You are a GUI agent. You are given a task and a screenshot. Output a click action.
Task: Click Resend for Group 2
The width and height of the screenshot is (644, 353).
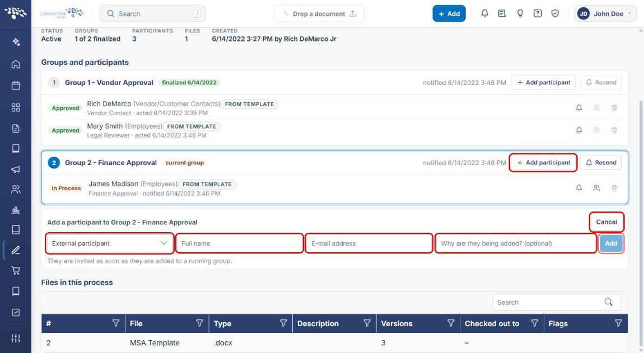601,163
